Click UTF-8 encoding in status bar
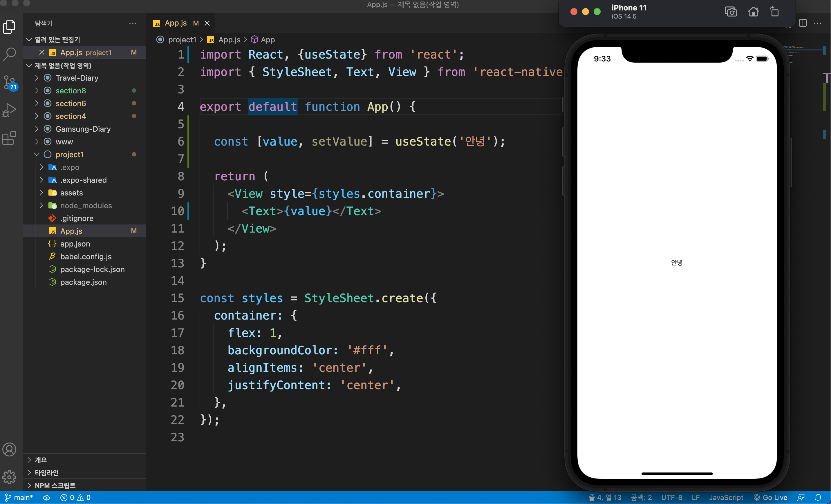The width and height of the screenshot is (831, 504). [x=671, y=497]
